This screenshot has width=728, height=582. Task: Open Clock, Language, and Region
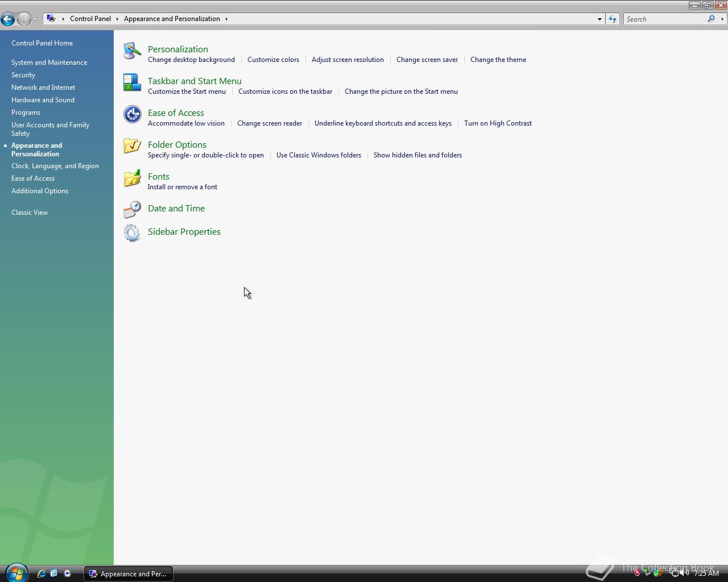coord(55,166)
